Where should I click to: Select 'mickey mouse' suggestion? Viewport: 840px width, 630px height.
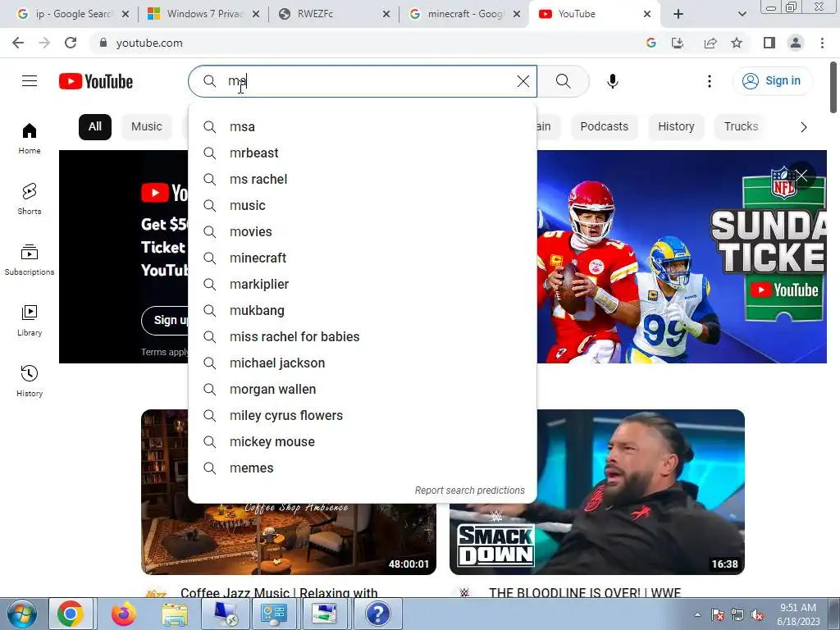[362, 442]
